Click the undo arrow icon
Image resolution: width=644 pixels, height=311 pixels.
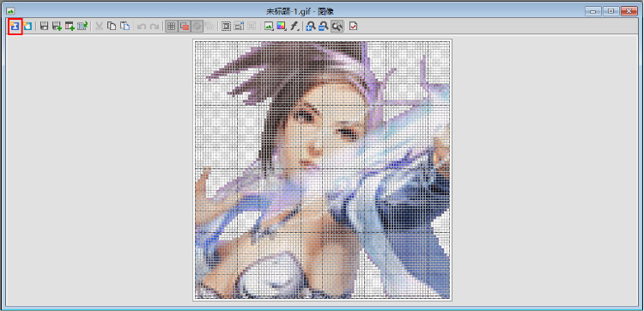click(142, 27)
